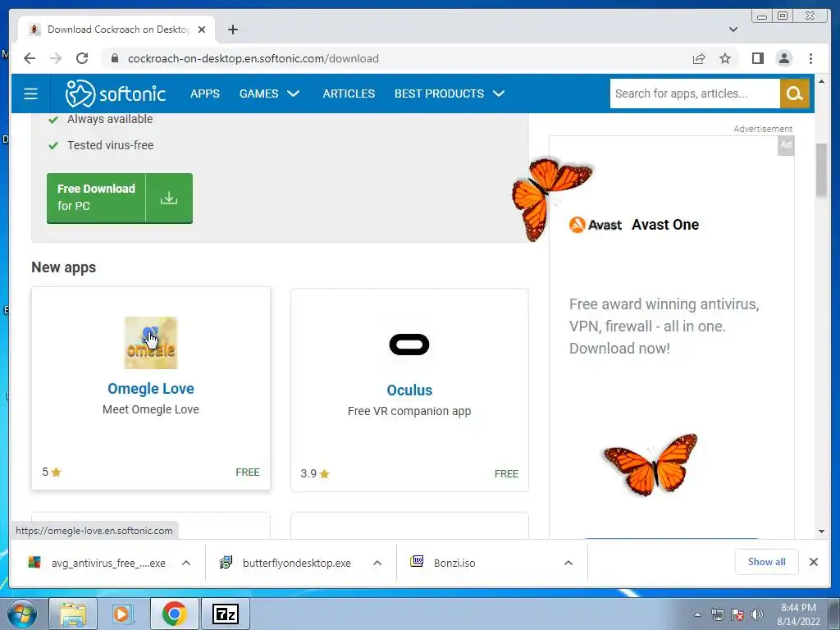Click the 'New apps' heading

[64, 267]
